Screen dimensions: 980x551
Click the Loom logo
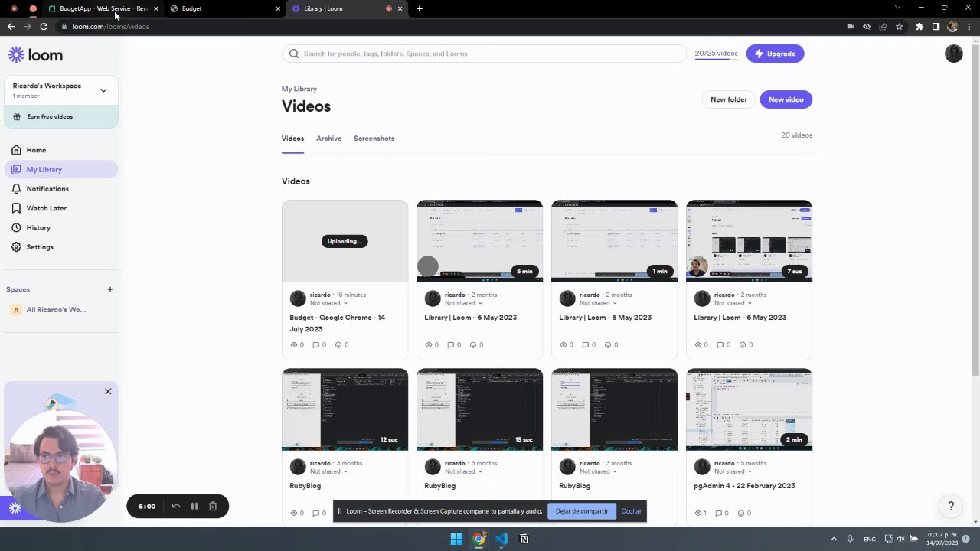tap(35, 55)
